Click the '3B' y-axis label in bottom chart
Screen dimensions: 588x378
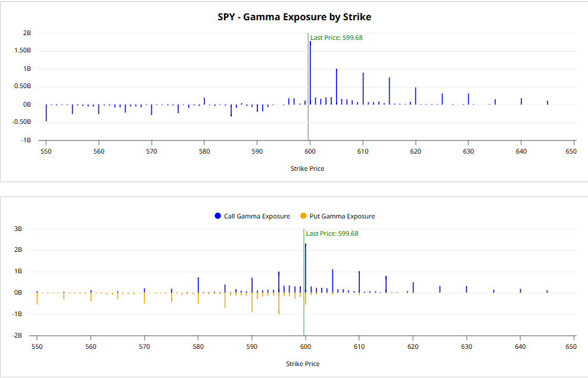tap(18, 229)
